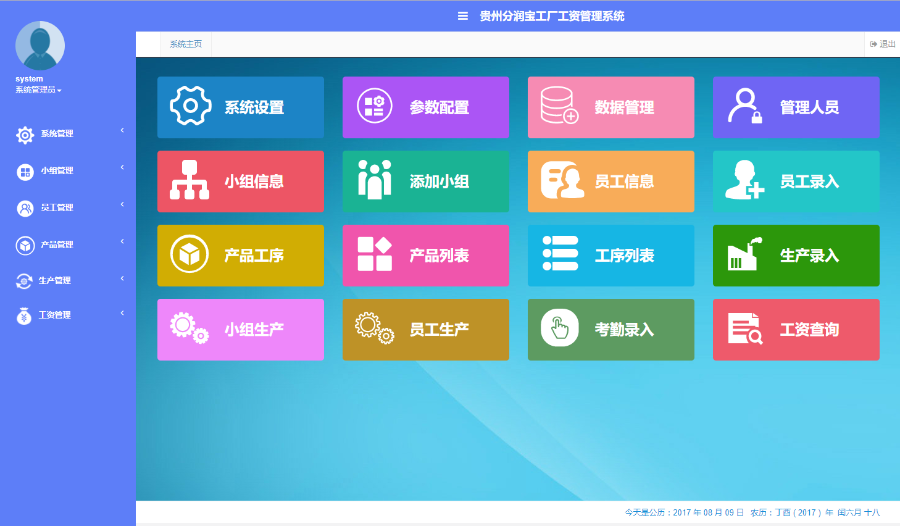Screen dimensions: 900x526
Task: Click the hand-pointer icon on 考勤录入 tile
Action: pyautogui.click(x=559, y=329)
